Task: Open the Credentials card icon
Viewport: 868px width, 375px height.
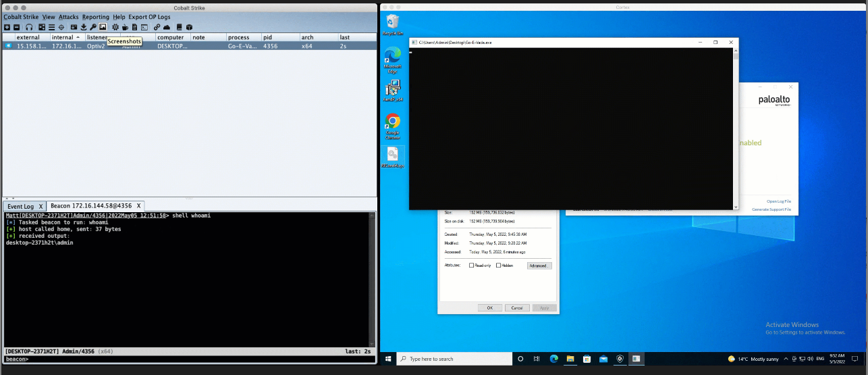Action: pos(74,27)
